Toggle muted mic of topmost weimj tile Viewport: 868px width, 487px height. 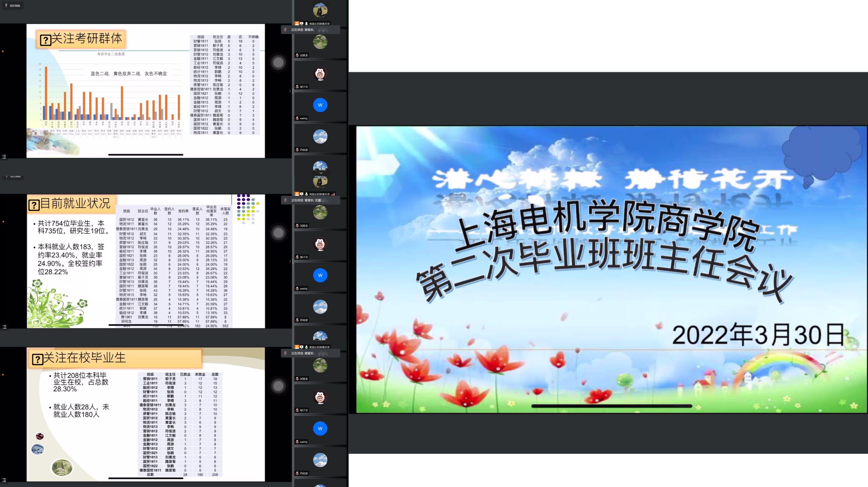click(x=297, y=118)
